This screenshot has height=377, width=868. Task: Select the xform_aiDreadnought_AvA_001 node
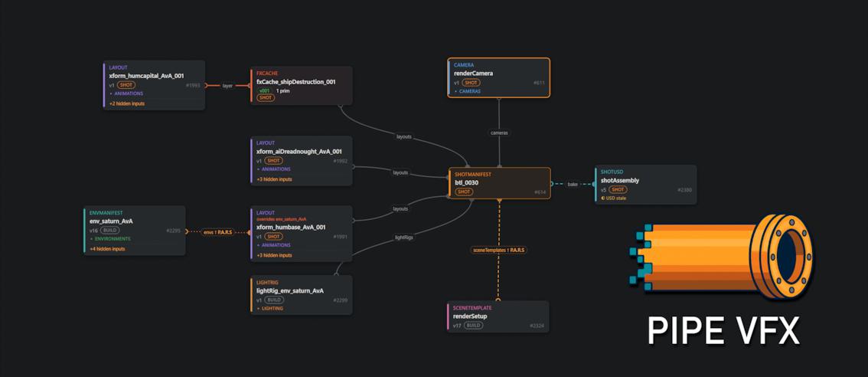pyautogui.click(x=301, y=161)
